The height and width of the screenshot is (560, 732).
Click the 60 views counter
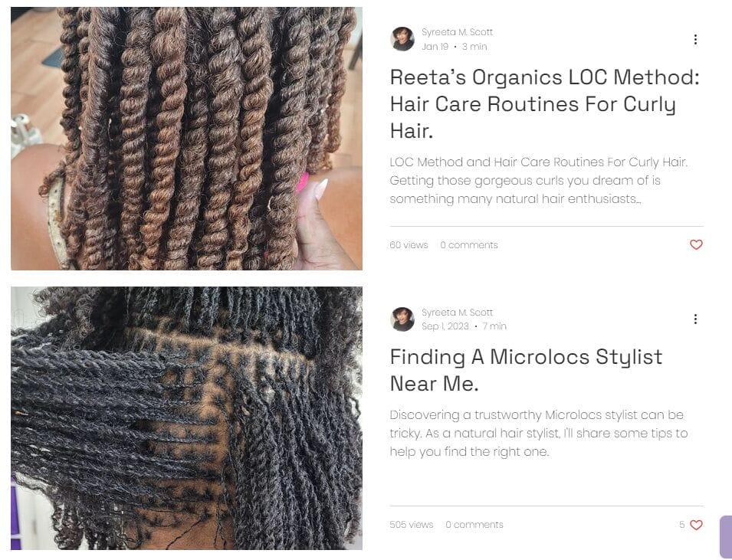(409, 245)
